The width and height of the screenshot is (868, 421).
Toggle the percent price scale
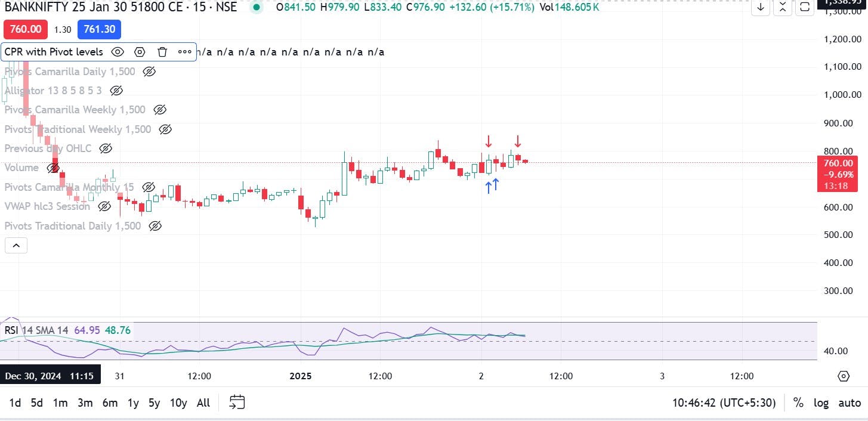798,403
